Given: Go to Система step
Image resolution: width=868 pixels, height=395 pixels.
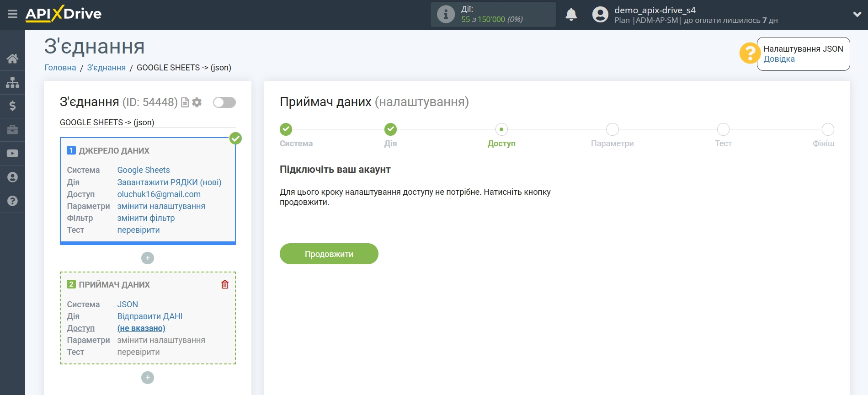Looking at the screenshot, I should 286,129.
